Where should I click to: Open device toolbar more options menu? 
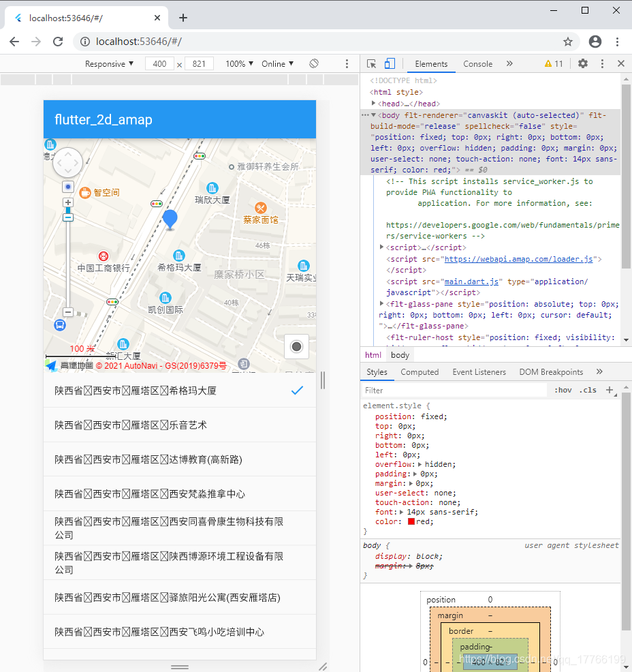[347, 64]
